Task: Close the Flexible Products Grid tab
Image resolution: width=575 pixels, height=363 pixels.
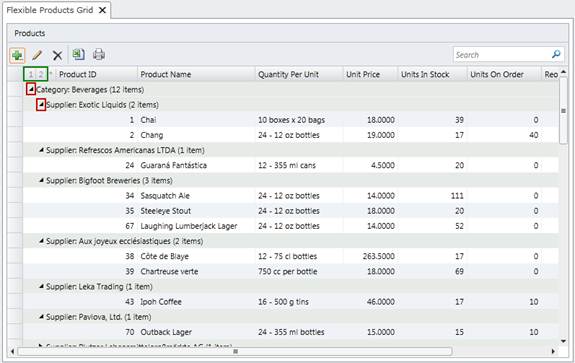Action: pos(102,10)
